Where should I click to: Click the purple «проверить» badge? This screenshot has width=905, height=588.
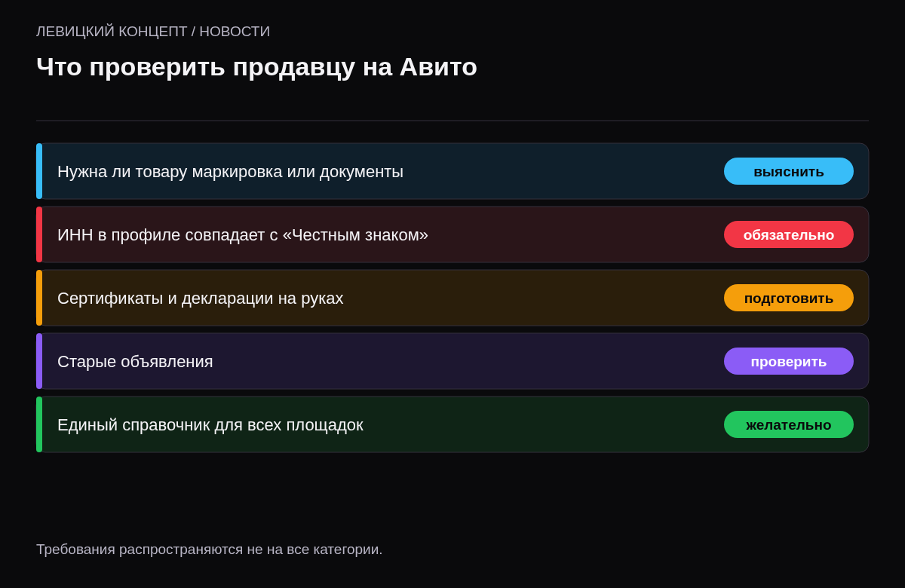(789, 361)
